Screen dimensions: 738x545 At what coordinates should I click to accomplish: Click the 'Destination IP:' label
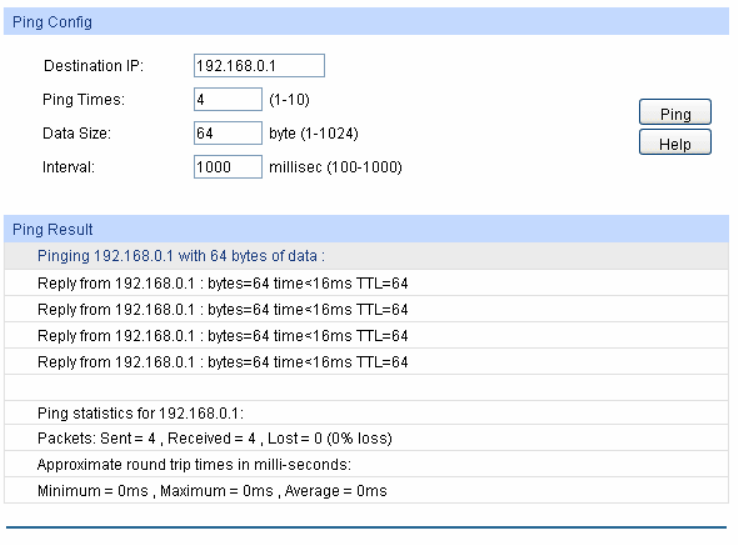tap(93, 66)
